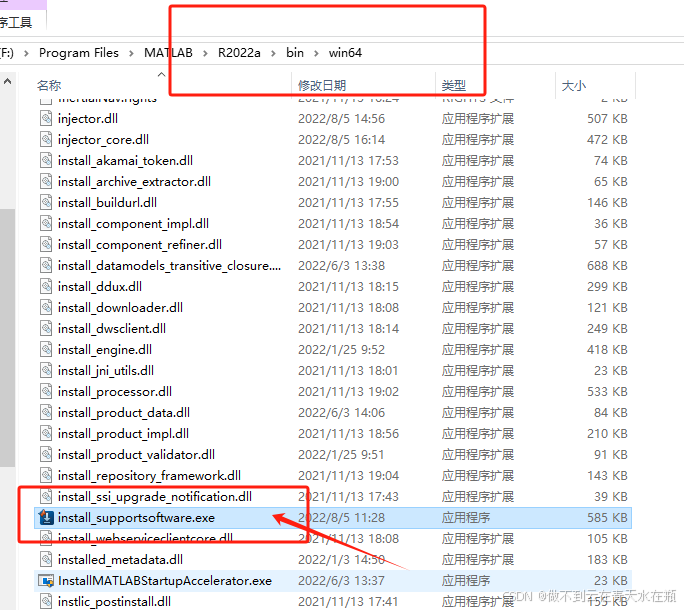Click the install_engine.dll file icon
The image size is (684, 610).
coord(46,349)
